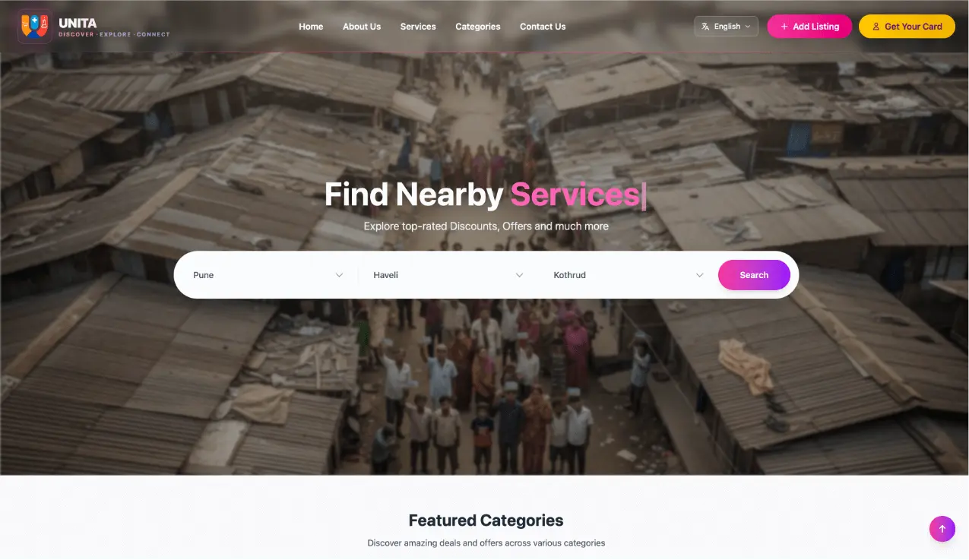This screenshot has width=969, height=560.
Task: Click the chevron arrow in Pune dropdown
Action: pyautogui.click(x=340, y=275)
